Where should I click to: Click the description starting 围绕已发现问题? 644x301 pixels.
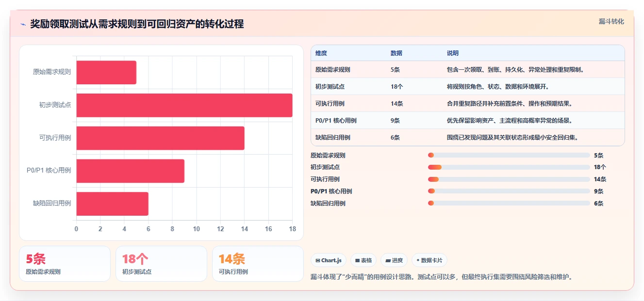tap(512, 138)
